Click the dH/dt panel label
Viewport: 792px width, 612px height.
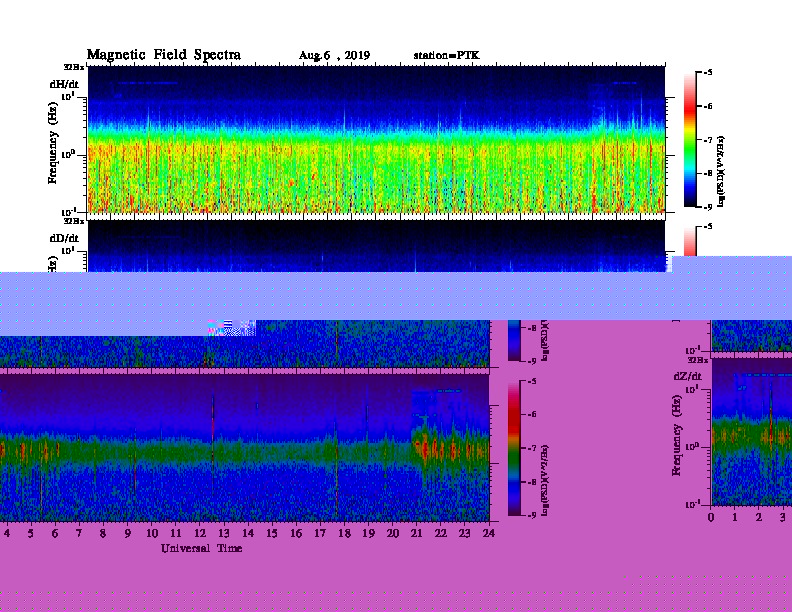(x=64, y=84)
